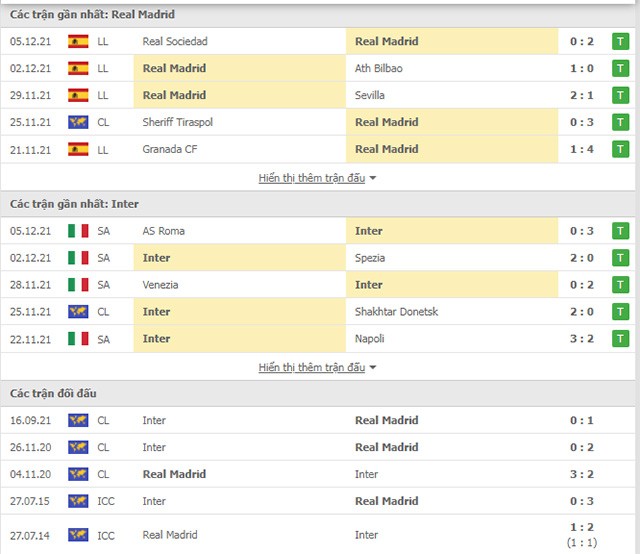Click the green T badge for Ath Bilbao match
The height and width of the screenshot is (554, 640).
[x=620, y=68]
